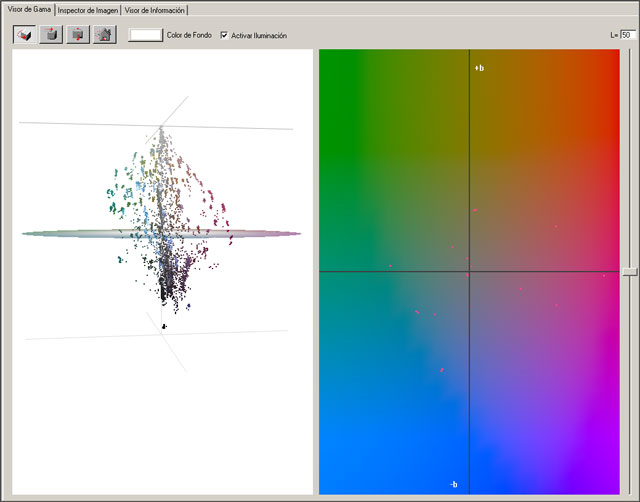This screenshot has height=502, width=640.
Task: Toggle the Activar Iluminación checkbox
Action: [224, 35]
